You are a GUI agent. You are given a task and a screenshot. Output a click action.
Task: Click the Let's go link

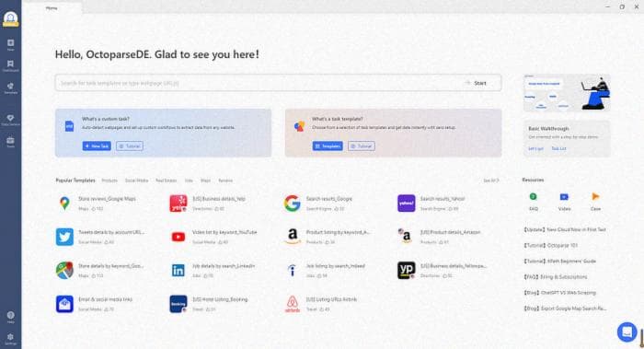pos(535,148)
